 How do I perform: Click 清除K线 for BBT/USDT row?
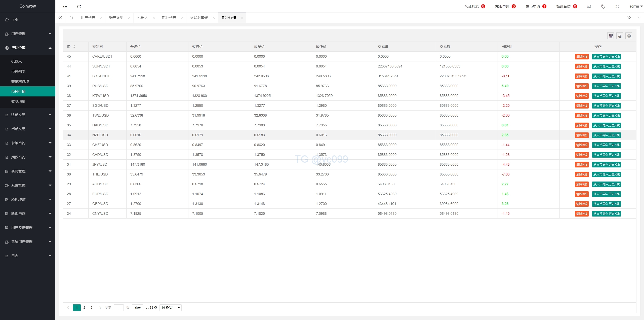tap(582, 76)
